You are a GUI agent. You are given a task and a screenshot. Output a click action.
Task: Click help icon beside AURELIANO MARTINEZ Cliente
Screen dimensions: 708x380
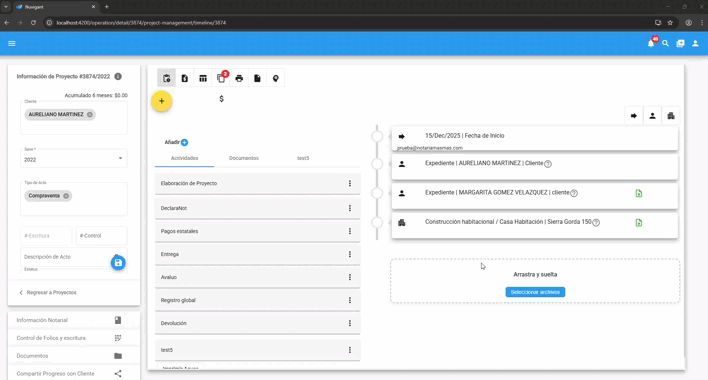[548, 164]
